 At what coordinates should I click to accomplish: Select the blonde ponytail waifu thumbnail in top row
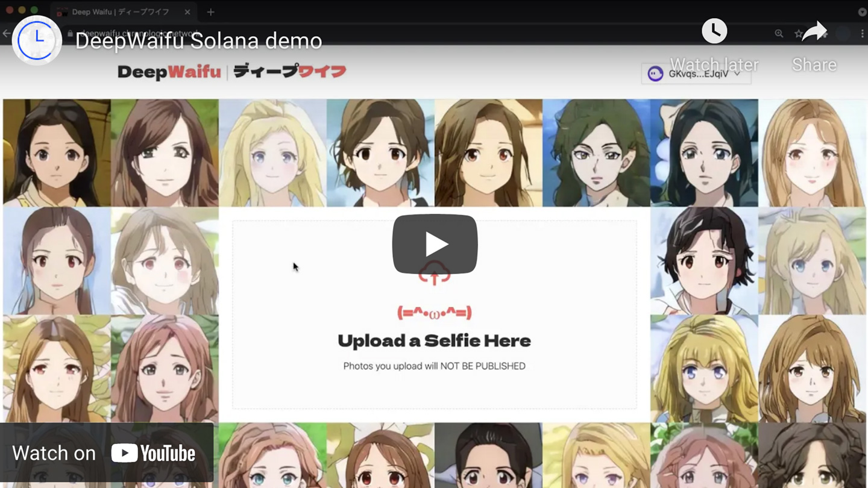click(272, 152)
